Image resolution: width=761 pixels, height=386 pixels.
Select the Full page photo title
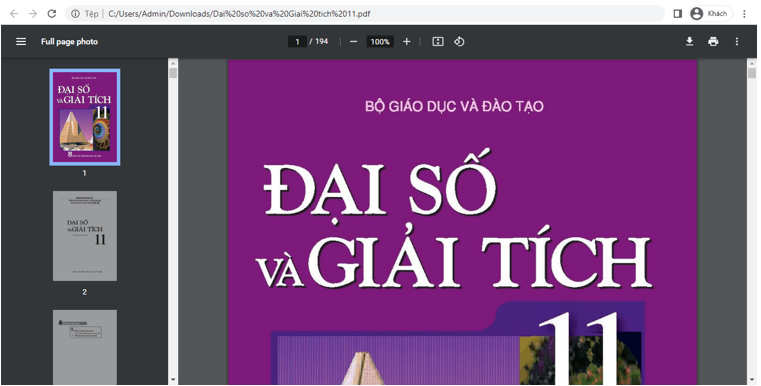click(69, 42)
